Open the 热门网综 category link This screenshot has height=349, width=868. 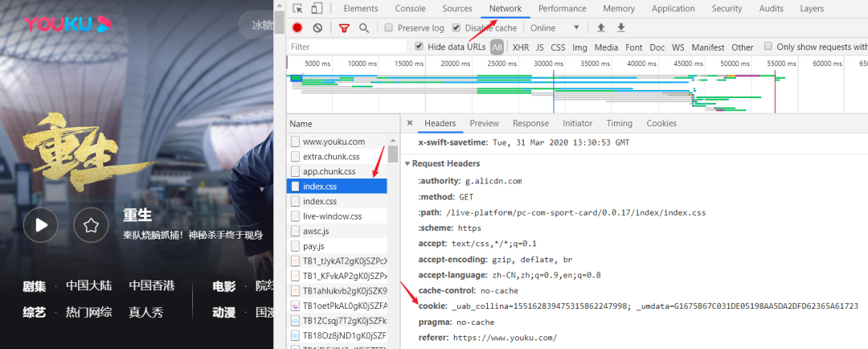88,312
